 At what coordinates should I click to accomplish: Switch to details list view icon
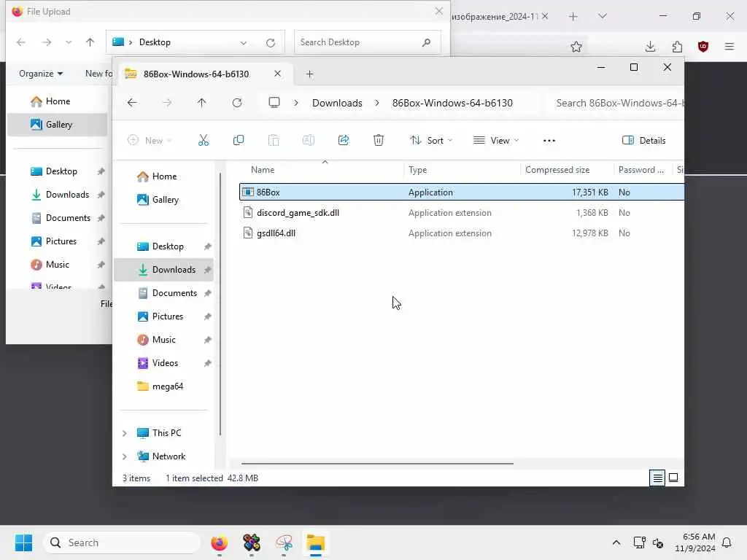pos(657,478)
